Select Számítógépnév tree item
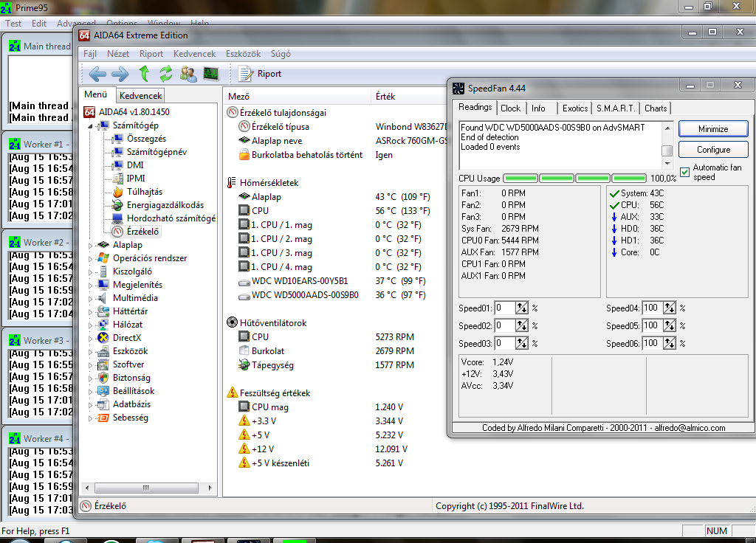Image resolution: width=756 pixels, height=543 pixels. coord(157,152)
